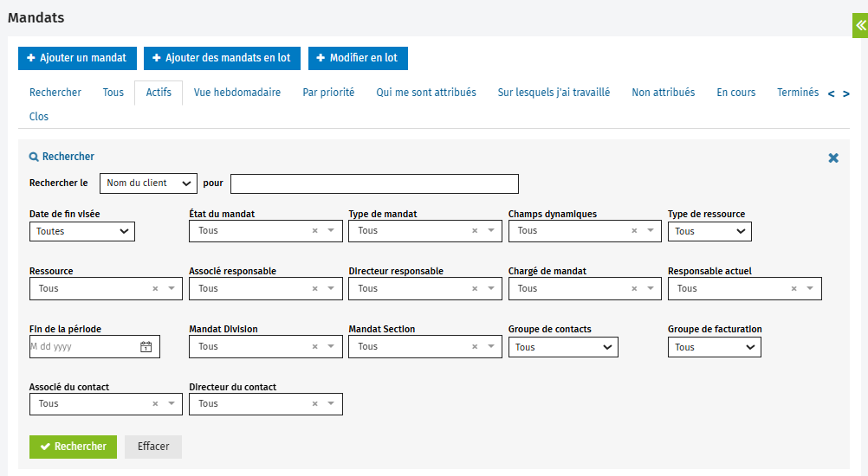Click the Ajouter un mandat button

coord(77,58)
